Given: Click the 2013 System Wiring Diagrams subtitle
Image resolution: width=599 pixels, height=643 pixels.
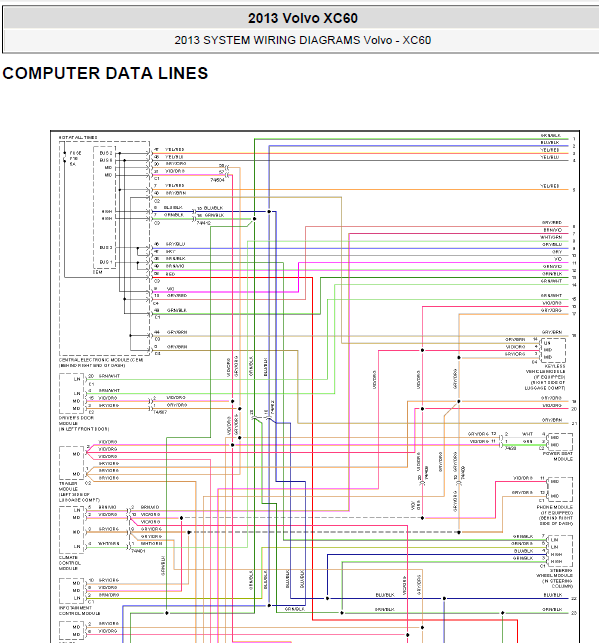Looking at the screenshot, I should click(303, 40).
